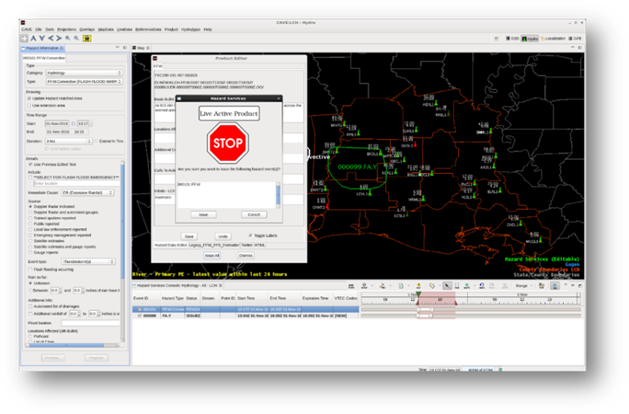Select the Legacy_FFW_FFS_Formatter tab
The height and width of the screenshot is (414, 629).
[214, 245]
